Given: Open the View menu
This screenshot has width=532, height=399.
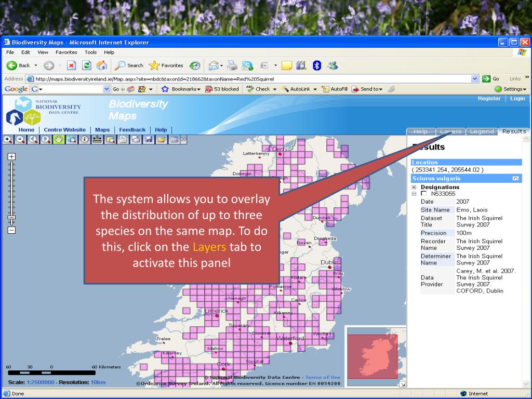Looking at the screenshot, I should point(43,52).
